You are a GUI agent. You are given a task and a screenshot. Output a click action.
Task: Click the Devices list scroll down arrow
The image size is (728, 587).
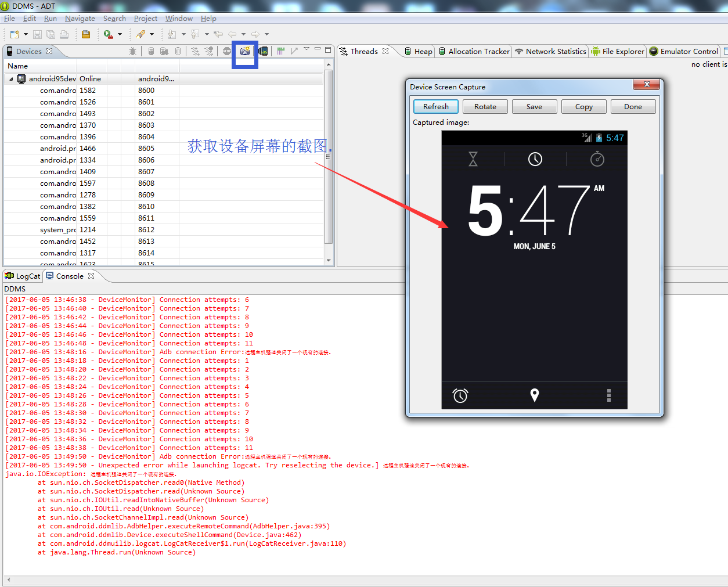coord(329,261)
